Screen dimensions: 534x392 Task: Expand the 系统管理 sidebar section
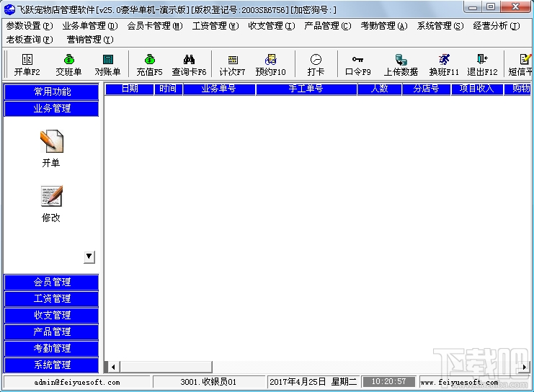[x=51, y=365]
